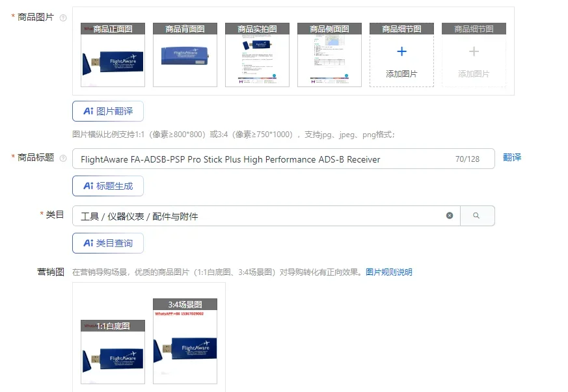Select the 商品实拍图 thumbnail
568x392 pixels.
click(257, 55)
